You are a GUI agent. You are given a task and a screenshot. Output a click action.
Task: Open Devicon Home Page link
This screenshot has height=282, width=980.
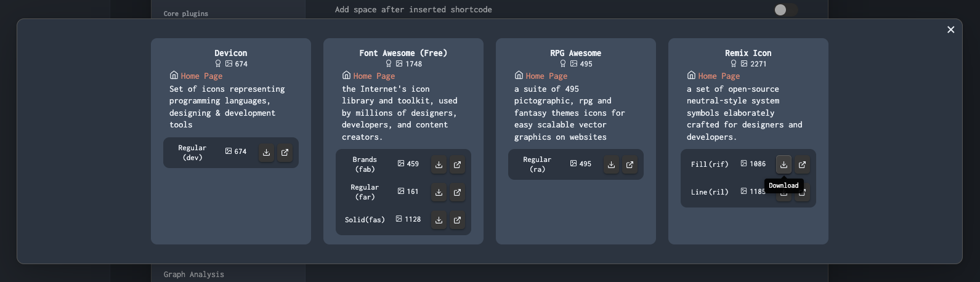(201, 76)
